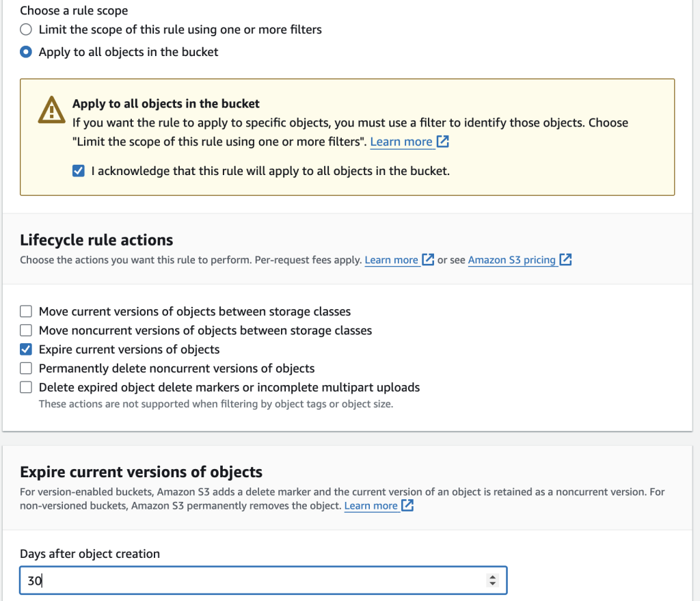Check Permanently delete noncurrent versions of objects
The height and width of the screenshot is (601, 700).
pos(25,368)
